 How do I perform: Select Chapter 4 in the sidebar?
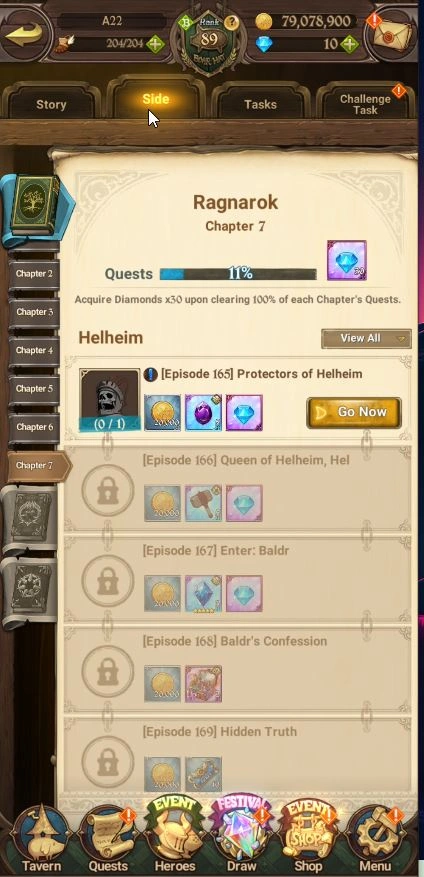(x=34, y=351)
